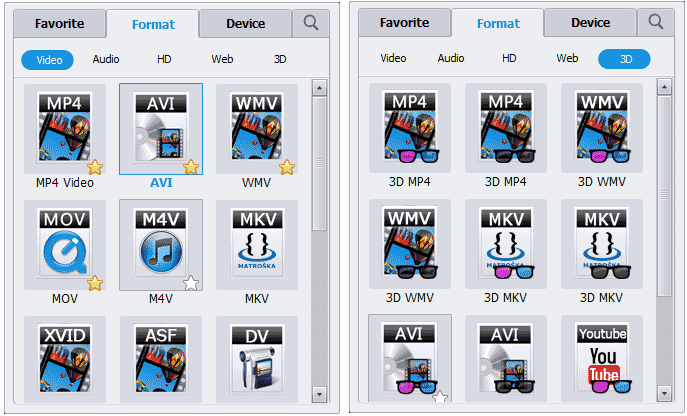Open search magnifier in the right panel

pos(656,21)
